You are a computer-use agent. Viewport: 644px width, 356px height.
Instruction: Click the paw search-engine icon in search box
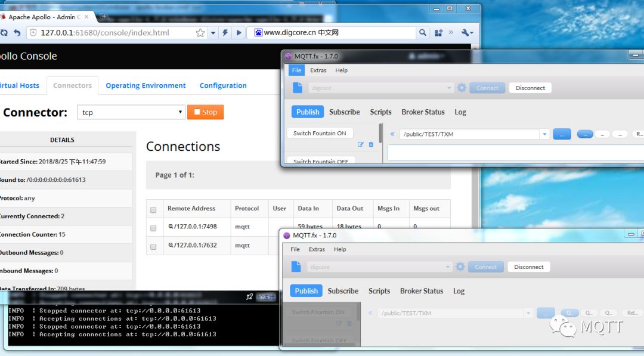coord(258,32)
